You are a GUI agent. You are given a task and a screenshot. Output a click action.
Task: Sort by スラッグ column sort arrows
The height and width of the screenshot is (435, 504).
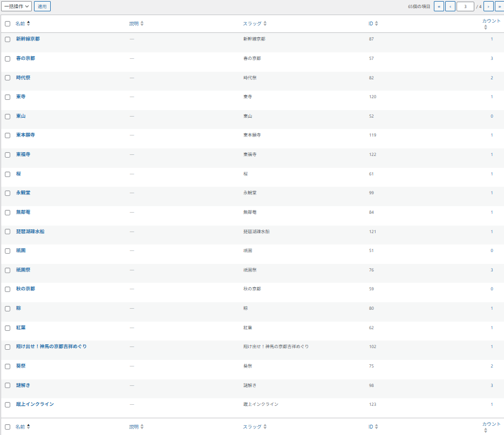(265, 24)
